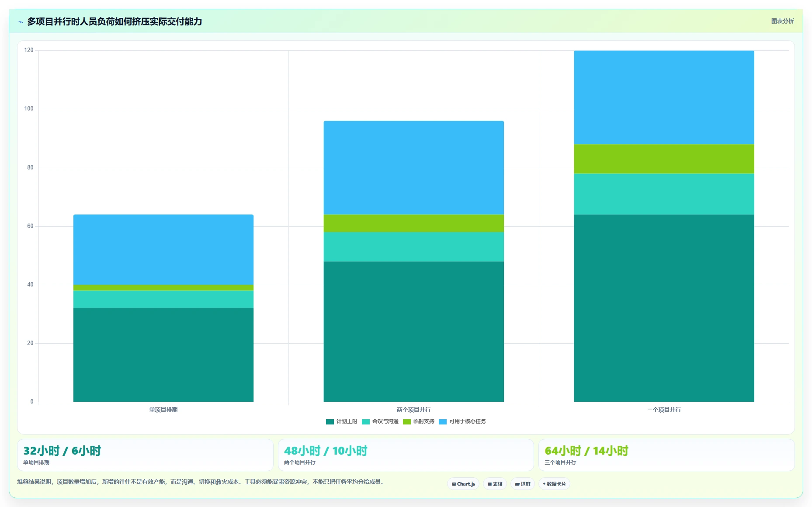Toggle the 可用于核心任务 legend series

(x=462, y=421)
